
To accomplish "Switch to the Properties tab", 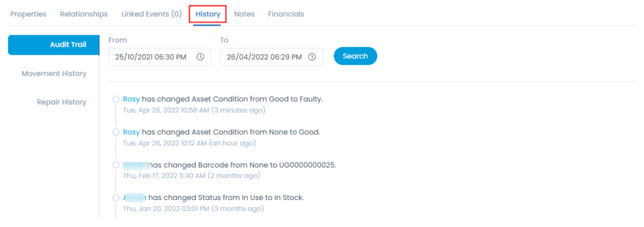I will [x=28, y=14].
